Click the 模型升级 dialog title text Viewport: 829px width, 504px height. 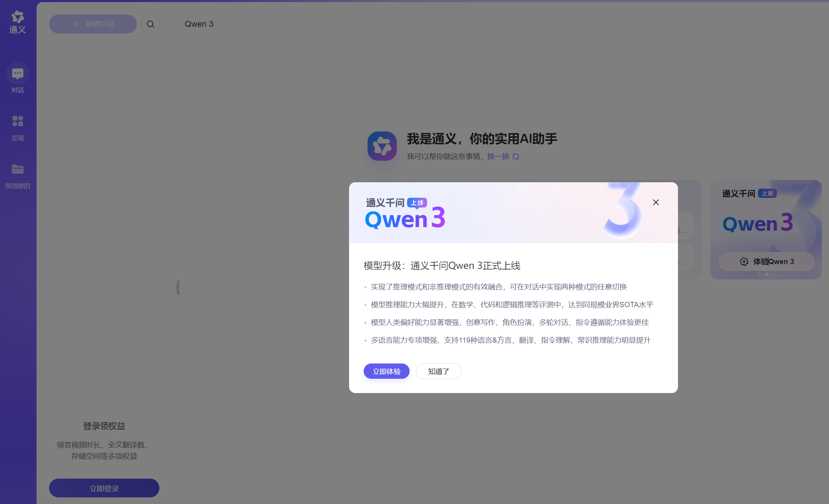442,266
